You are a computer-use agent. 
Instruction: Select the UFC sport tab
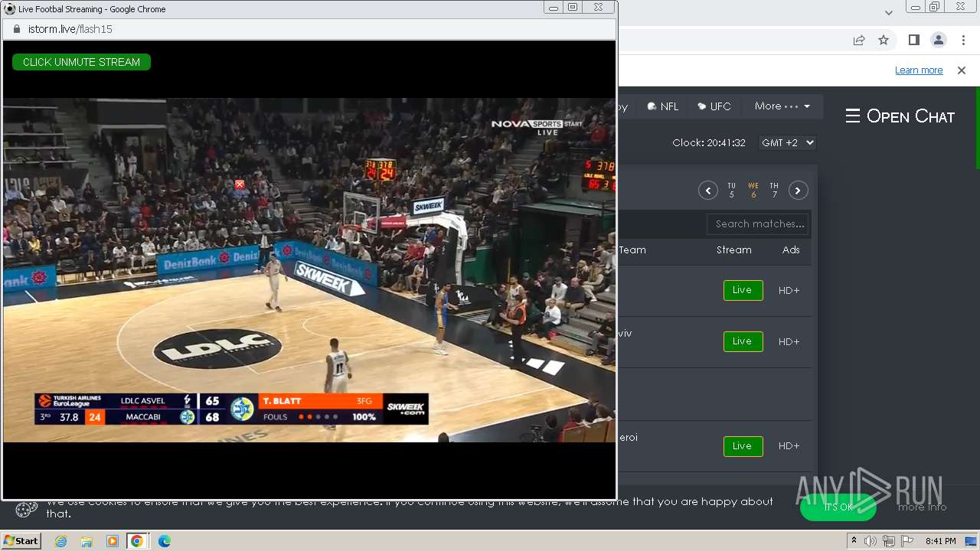[x=714, y=106]
